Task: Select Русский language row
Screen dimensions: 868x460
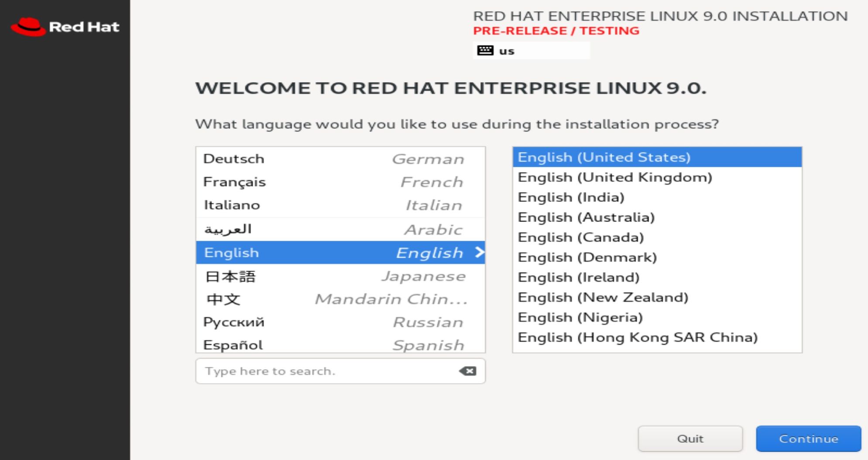Action: click(340, 322)
